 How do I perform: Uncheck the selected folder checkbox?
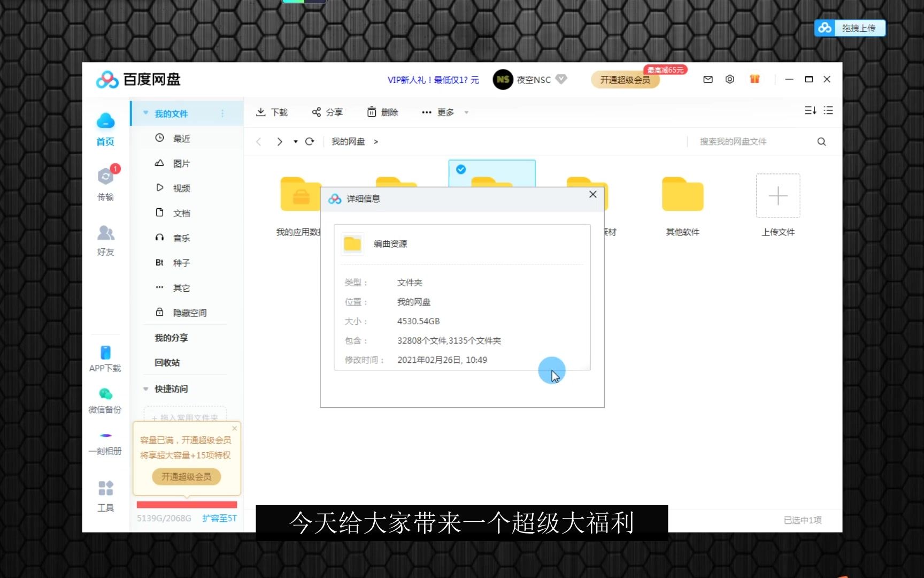point(460,170)
